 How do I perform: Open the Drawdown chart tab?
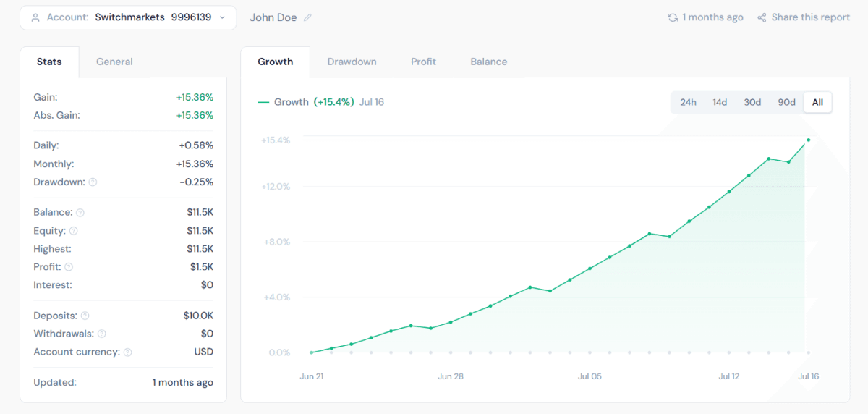tap(352, 62)
